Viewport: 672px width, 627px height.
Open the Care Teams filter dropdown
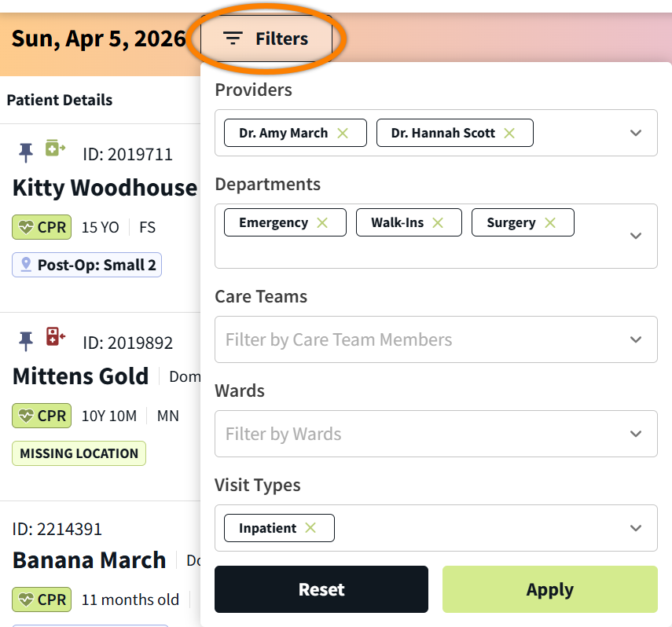pyautogui.click(x=636, y=339)
